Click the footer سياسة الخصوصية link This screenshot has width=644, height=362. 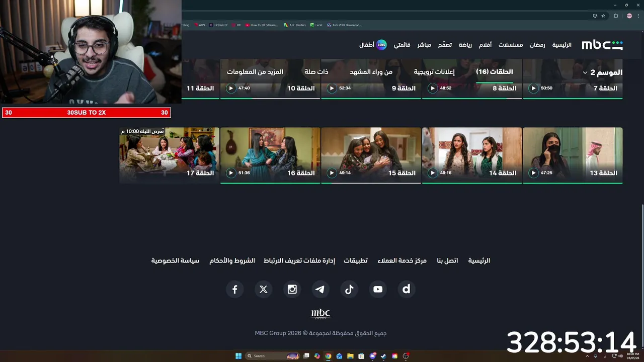pos(175,260)
